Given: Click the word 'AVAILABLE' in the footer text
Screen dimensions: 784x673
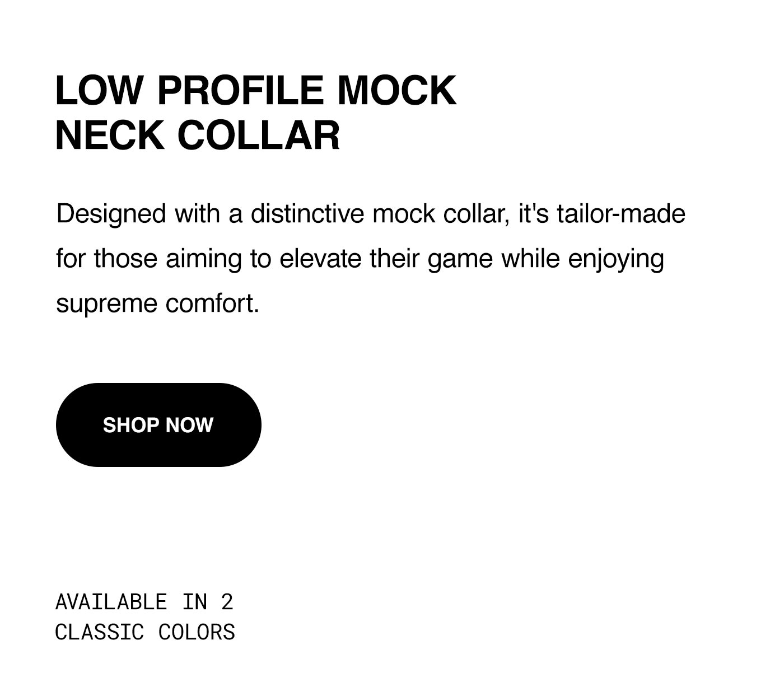Looking at the screenshot, I should coord(111,602).
